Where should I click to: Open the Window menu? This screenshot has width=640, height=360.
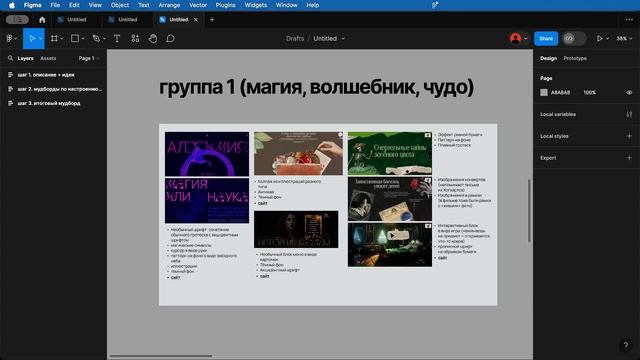click(x=287, y=5)
